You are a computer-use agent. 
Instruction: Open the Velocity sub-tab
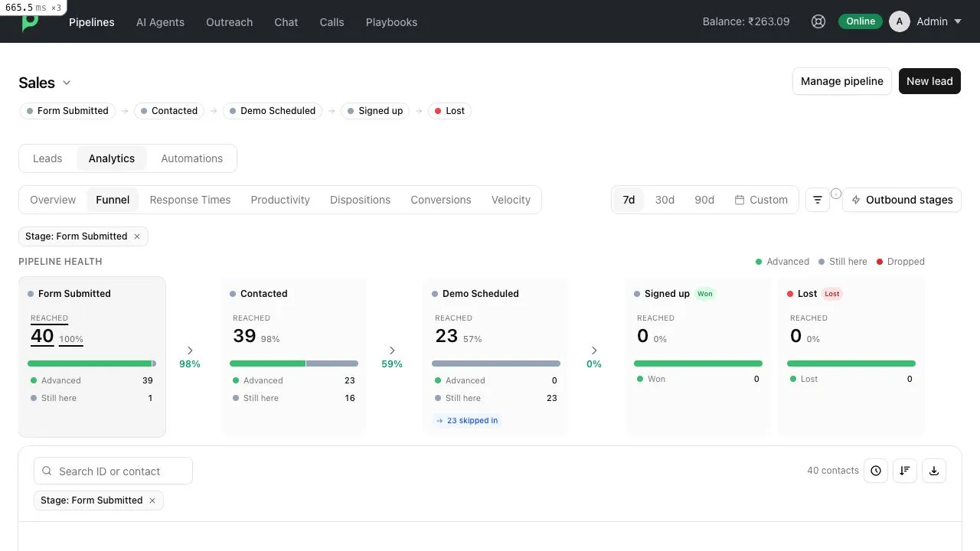(511, 200)
